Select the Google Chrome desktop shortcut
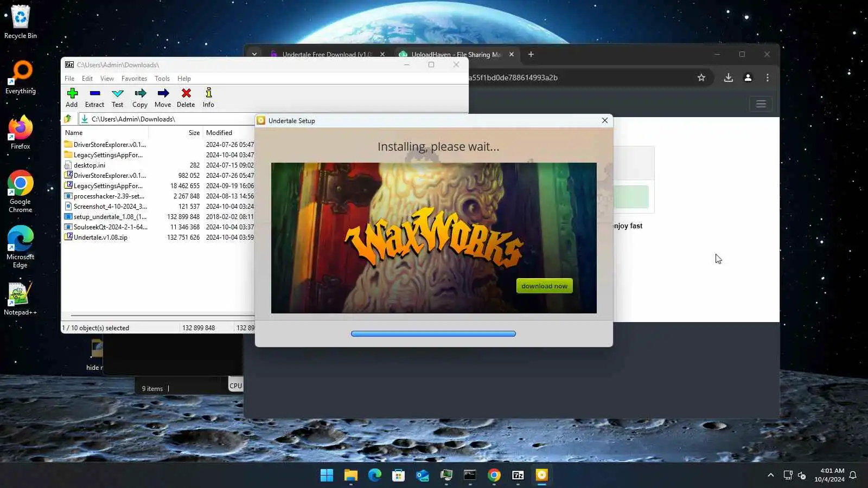The height and width of the screenshot is (488, 868). 21,191
